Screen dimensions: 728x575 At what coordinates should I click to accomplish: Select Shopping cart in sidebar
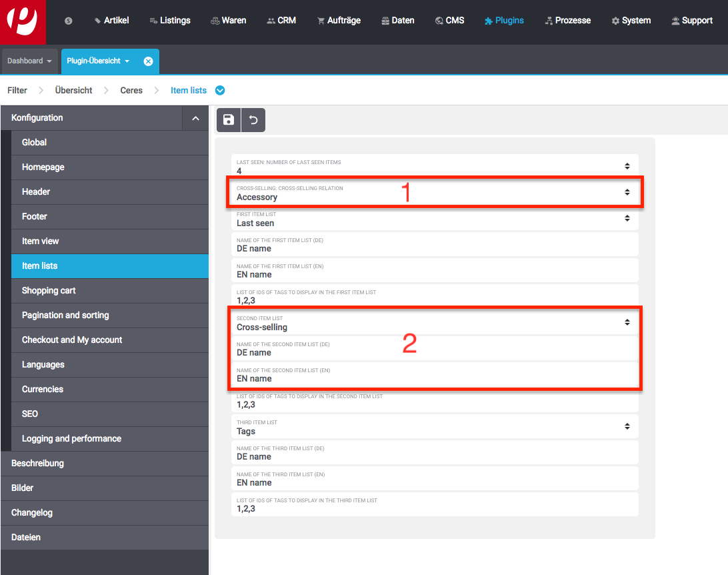[49, 290]
